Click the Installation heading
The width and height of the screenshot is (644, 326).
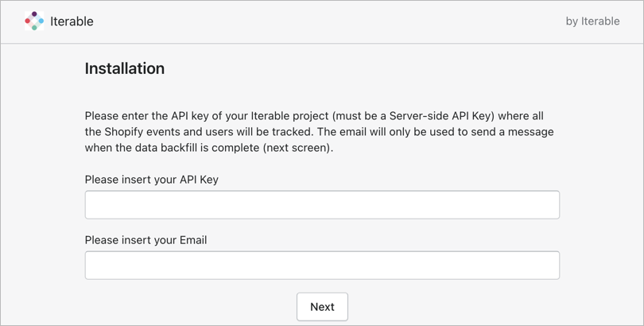[125, 68]
